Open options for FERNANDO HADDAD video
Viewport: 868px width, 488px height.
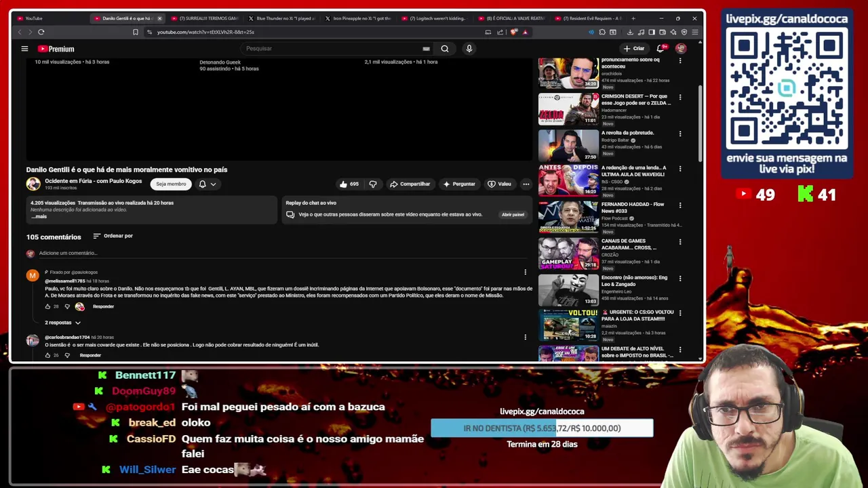tap(680, 205)
